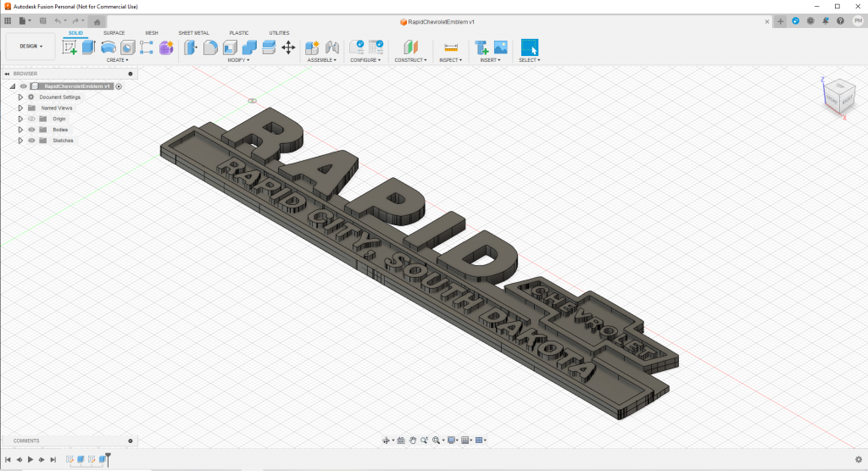
Task: Open the ASSEMBLE dropdown menu
Action: [x=321, y=60]
